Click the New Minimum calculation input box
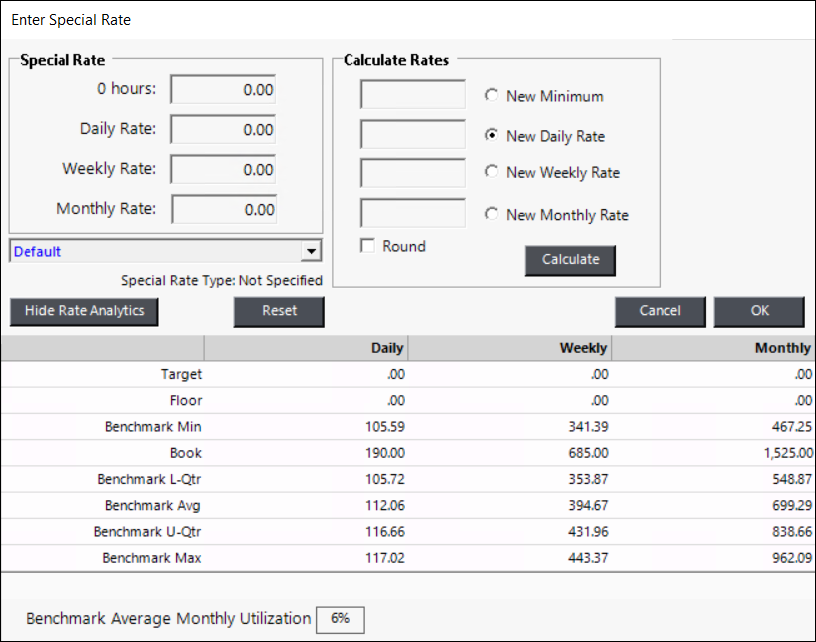 pyautogui.click(x=412, y=95)
